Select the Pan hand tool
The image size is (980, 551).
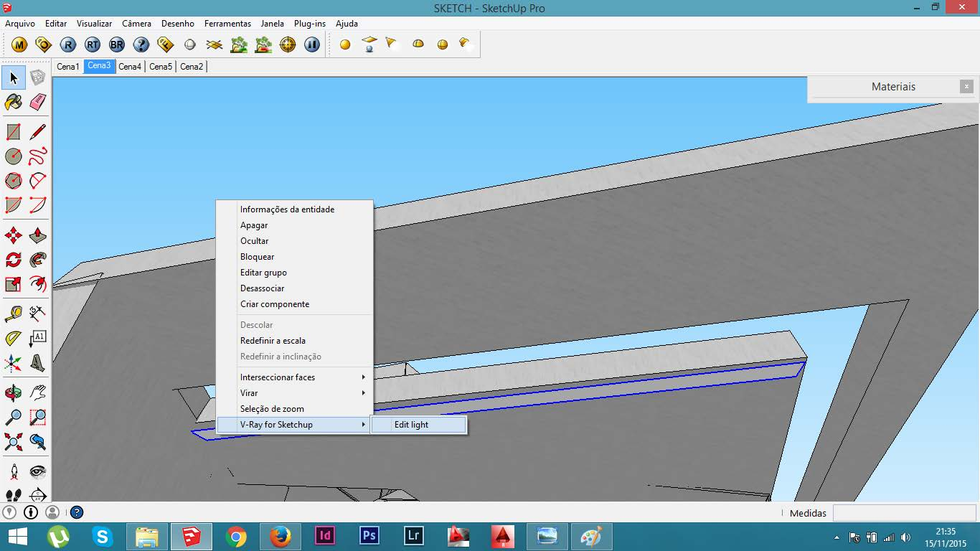38,392
